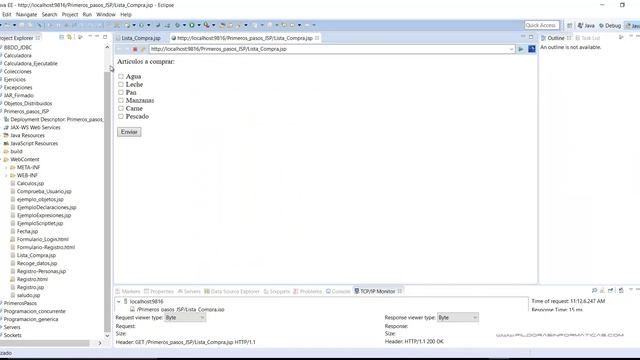Viewport: 640px width, 360px height.
Task: Expand the META-INF folder
Action: (6, 167)
